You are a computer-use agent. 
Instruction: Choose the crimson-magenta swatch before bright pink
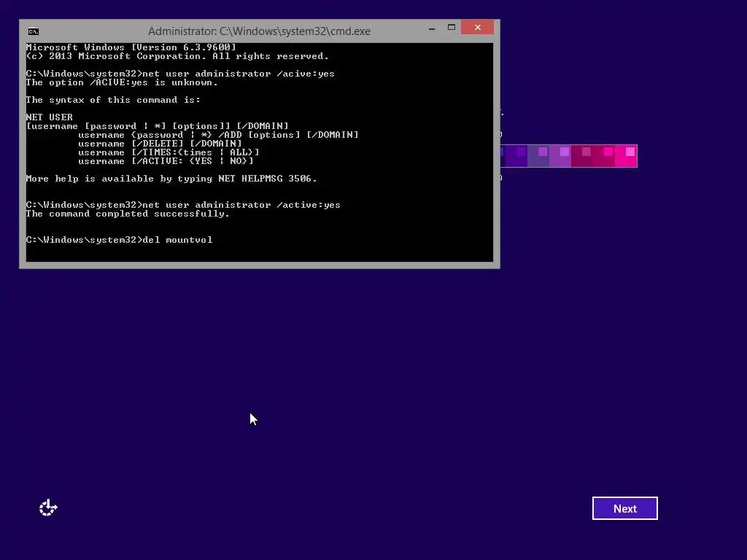tap(603, 156)
